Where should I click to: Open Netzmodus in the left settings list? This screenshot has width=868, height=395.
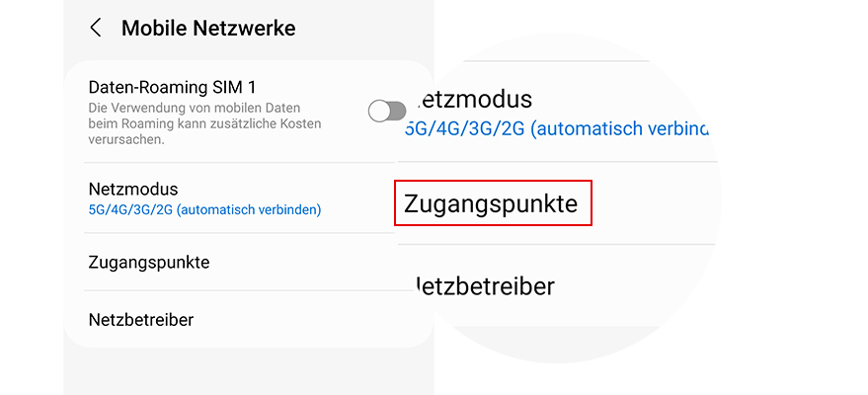[132, 189]
